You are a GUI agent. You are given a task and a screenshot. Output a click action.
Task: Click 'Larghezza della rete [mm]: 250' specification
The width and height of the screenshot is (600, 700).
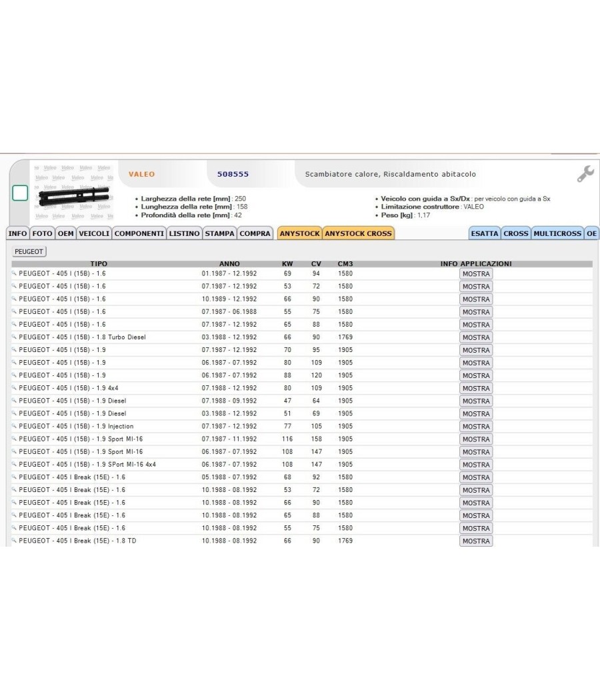pos(193,199)
